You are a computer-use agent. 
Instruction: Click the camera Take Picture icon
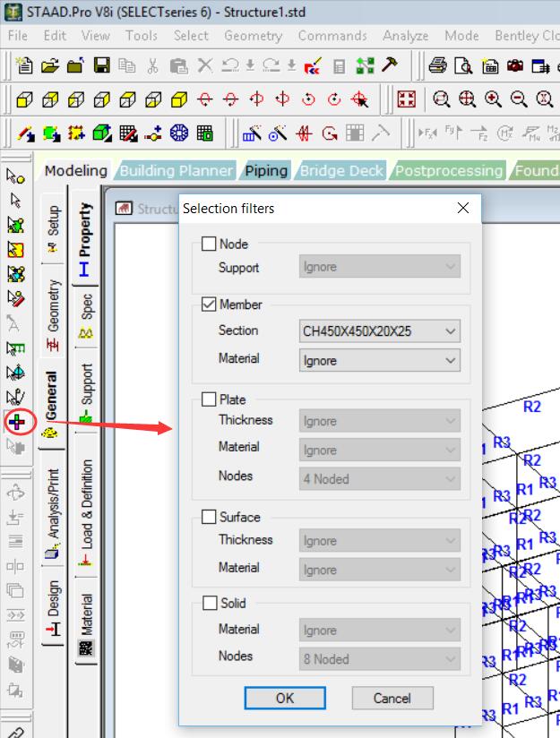click(x=515, y=65)
